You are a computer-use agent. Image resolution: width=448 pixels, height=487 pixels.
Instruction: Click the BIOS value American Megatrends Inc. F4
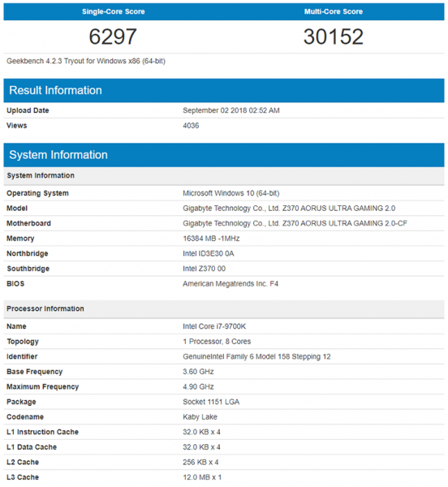pos(230,284)
